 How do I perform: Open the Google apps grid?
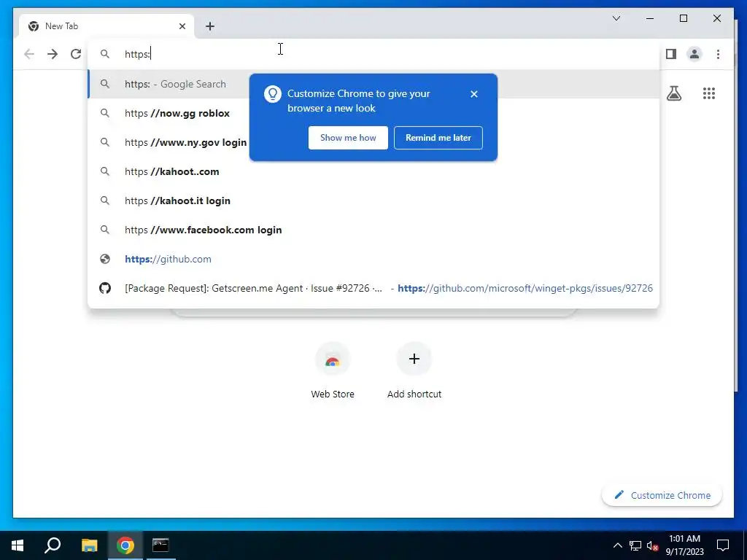pos(709,93)
